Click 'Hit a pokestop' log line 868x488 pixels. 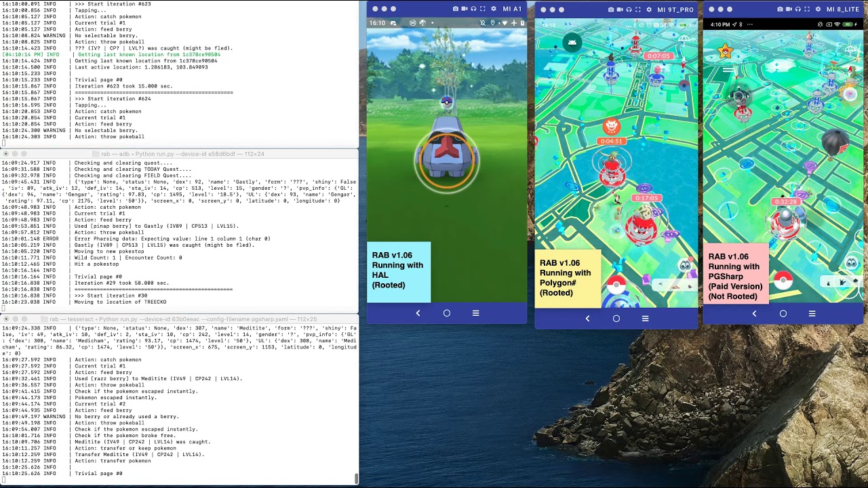[x=96, y=264]
